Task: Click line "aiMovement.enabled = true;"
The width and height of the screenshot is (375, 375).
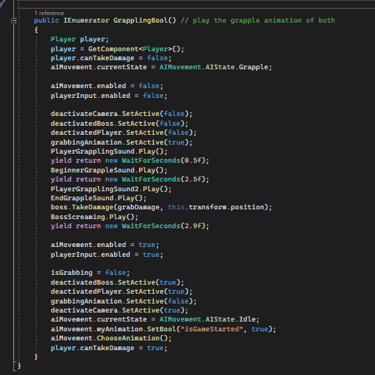Action: click(x=105, y=245)
